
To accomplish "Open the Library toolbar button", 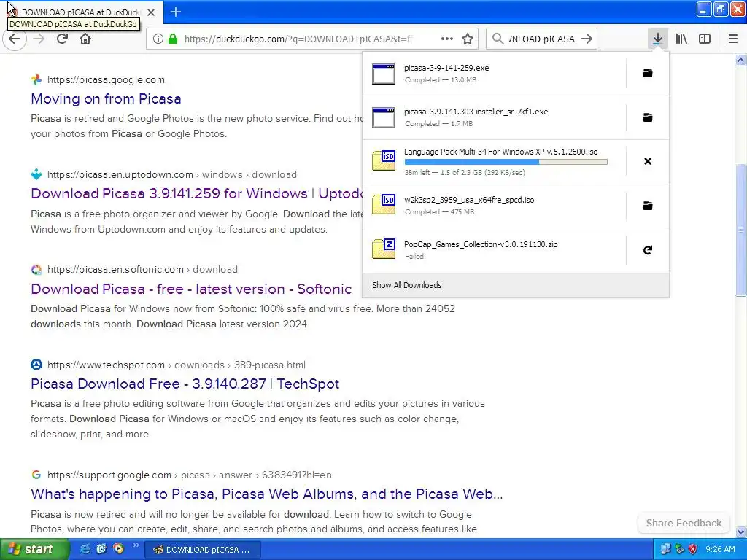I will coord(681,39).
